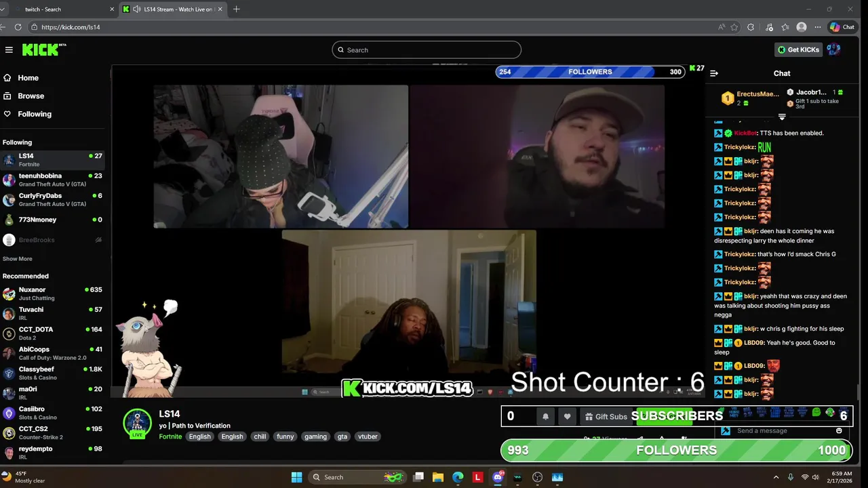
Task: Open Nuxanor recommended channel
Action: (x=52, y=293)
